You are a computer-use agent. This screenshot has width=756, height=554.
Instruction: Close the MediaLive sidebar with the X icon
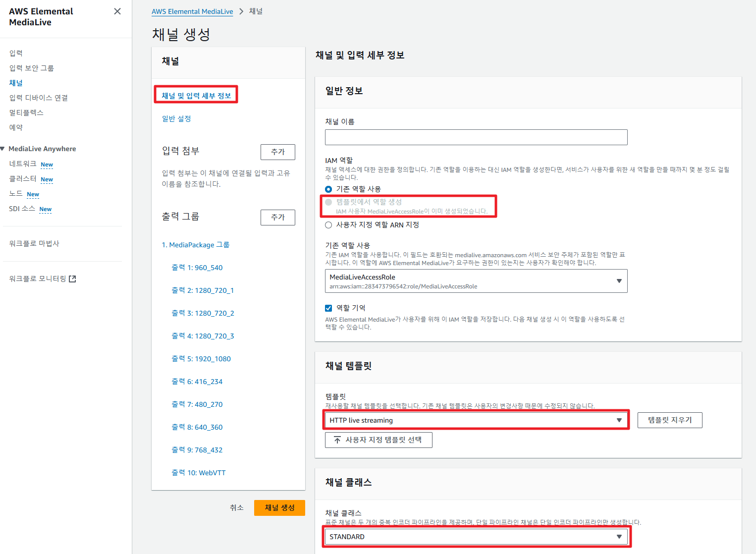tap(117, 11)
